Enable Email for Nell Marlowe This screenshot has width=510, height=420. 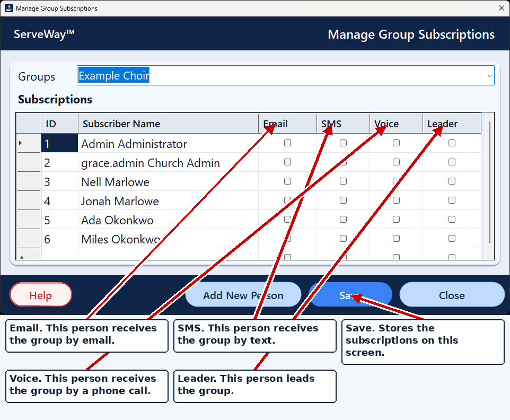(287, 181)
